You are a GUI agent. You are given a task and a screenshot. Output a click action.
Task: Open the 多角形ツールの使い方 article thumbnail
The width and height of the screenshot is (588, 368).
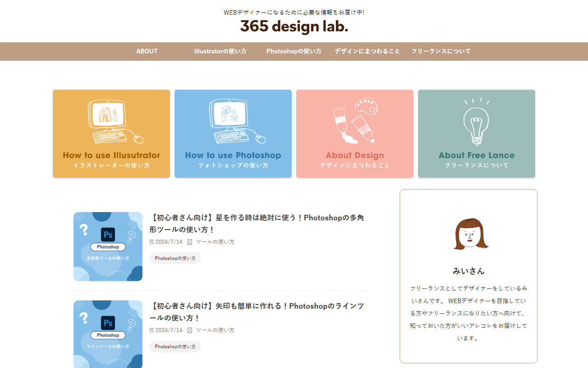(108, 247)
